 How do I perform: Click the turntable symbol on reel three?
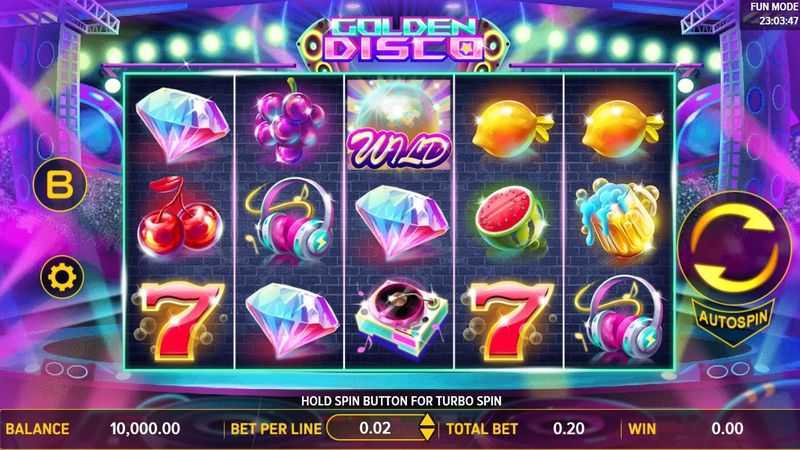point(401,317)
